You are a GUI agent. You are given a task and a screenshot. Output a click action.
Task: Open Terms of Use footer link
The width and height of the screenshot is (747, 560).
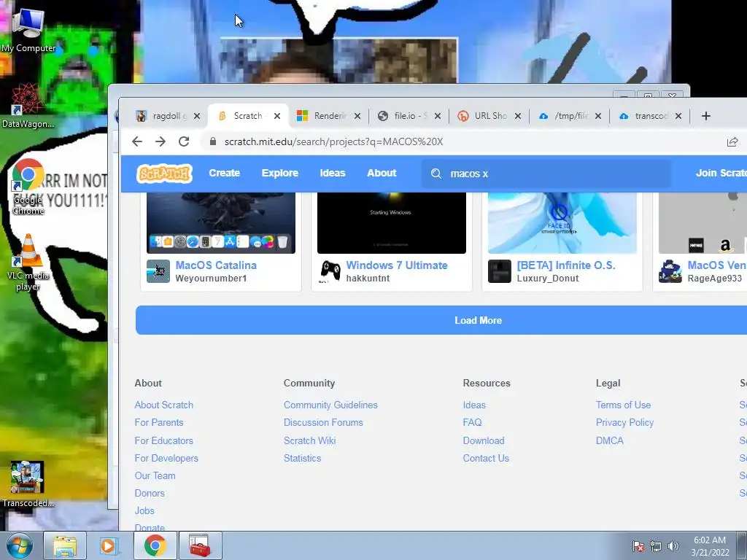point(623,405)
